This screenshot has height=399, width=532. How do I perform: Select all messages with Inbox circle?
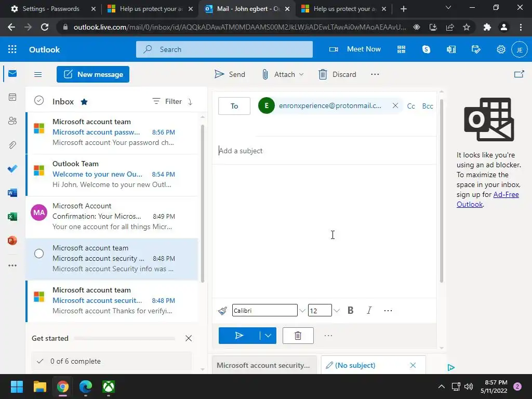click(39, 100)
